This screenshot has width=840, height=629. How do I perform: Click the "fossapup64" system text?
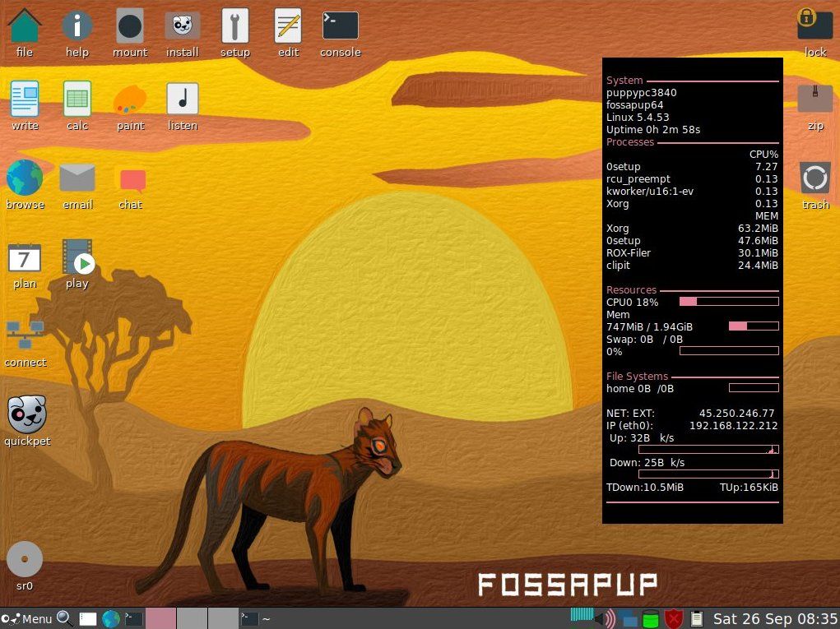click(x=635, y=105)
